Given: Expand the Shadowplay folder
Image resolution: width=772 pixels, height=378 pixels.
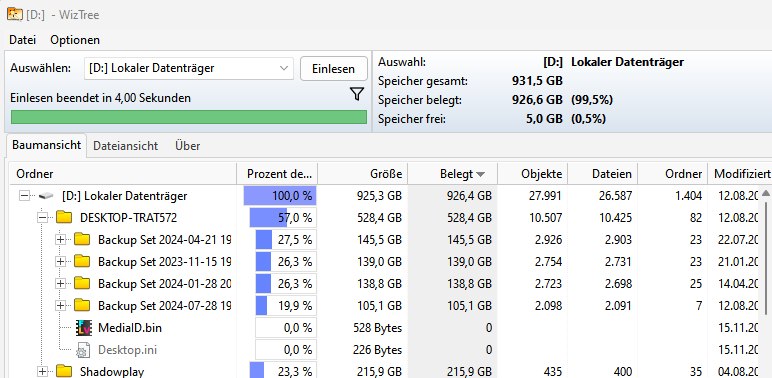Looking at the screenshot, I should [x=42, y=372].
